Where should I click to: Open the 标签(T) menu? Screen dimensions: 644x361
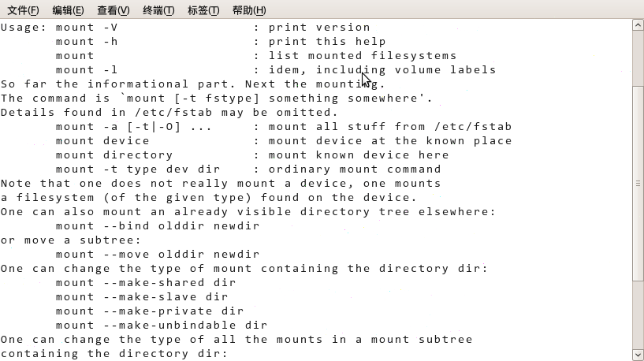pos(203,10)
